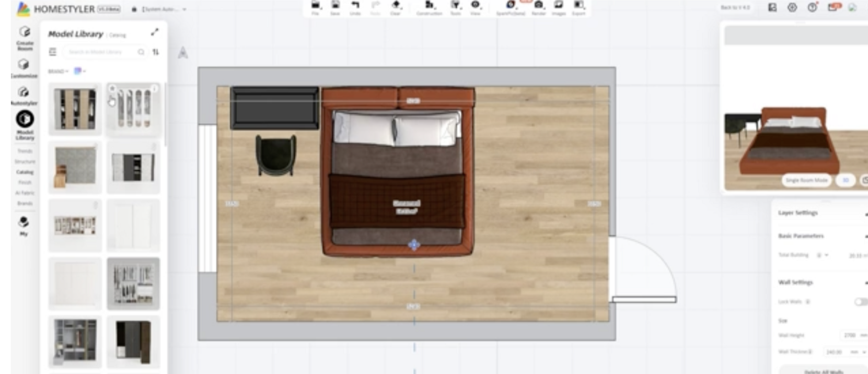Click the compass arrow icon on canvas
The width and height of the screenshot is (868, 374).
(183, 52)
